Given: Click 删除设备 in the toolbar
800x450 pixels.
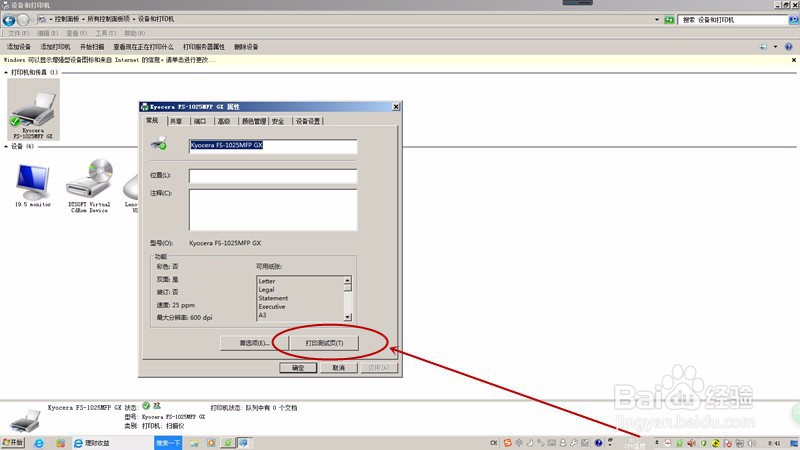Looking at the screenshot, I should 246,47.
